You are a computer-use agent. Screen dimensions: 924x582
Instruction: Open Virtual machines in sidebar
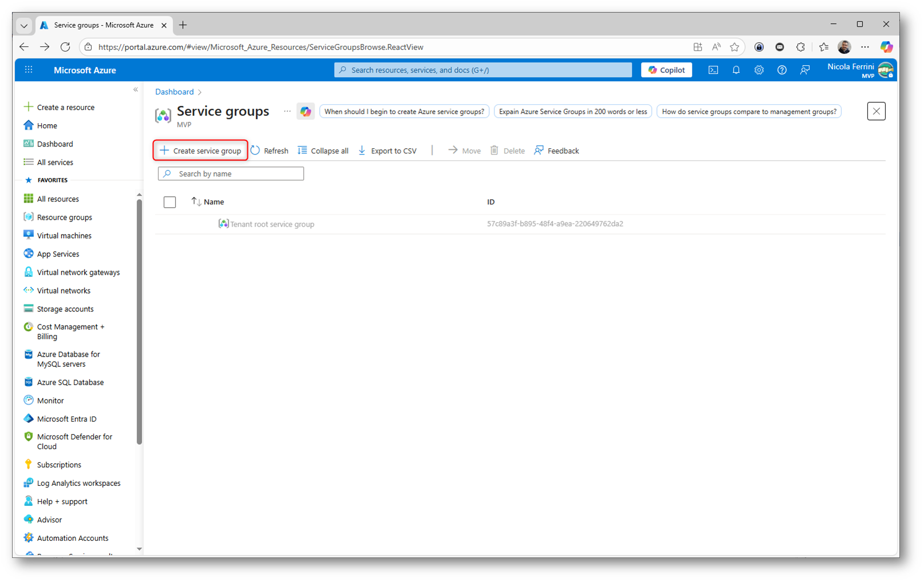coord(64,235)
